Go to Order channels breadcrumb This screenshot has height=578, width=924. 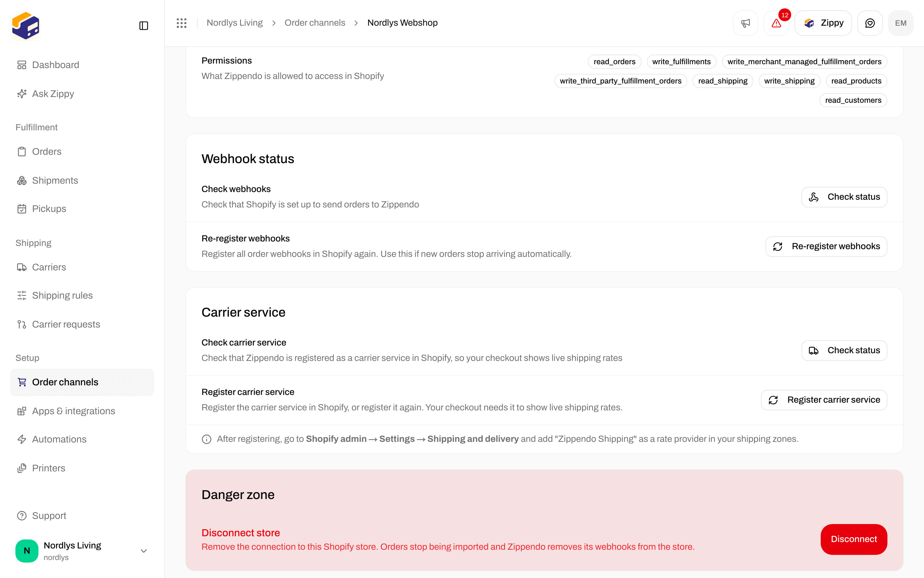(x=315, y=23)
